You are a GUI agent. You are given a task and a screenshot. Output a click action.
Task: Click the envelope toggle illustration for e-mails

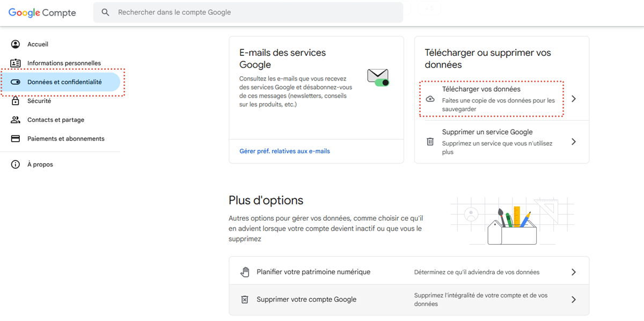[x=378, y=77]
